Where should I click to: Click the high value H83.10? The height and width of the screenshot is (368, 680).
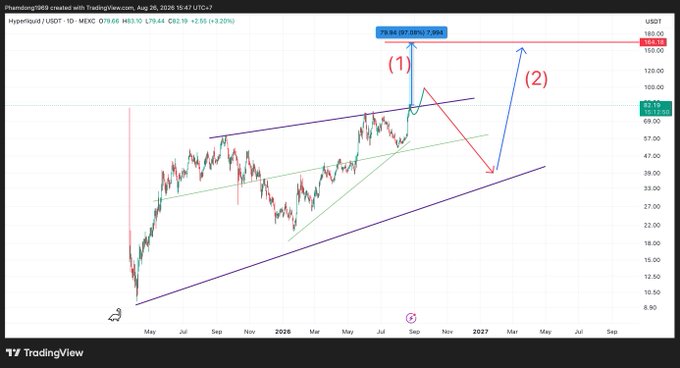pos(132,21)
